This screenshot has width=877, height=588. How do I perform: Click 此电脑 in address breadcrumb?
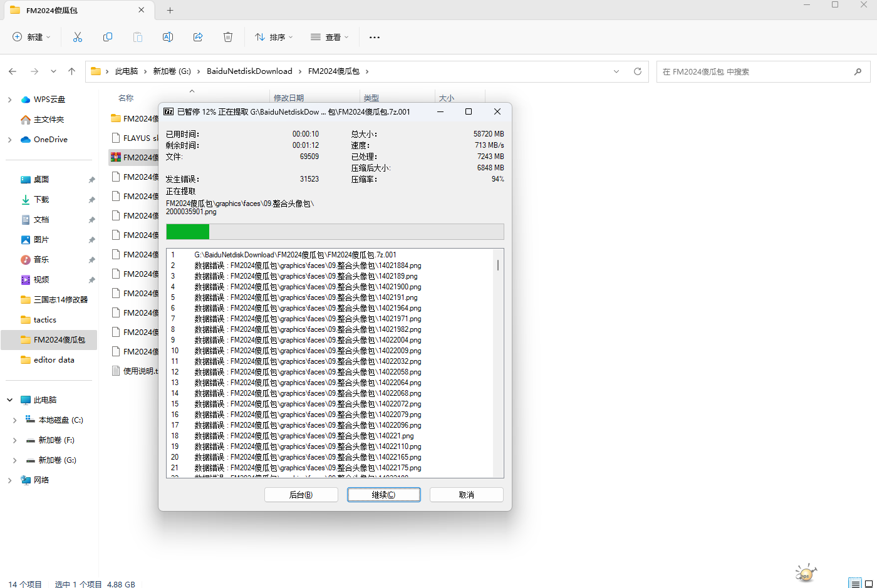coord(126,71)
